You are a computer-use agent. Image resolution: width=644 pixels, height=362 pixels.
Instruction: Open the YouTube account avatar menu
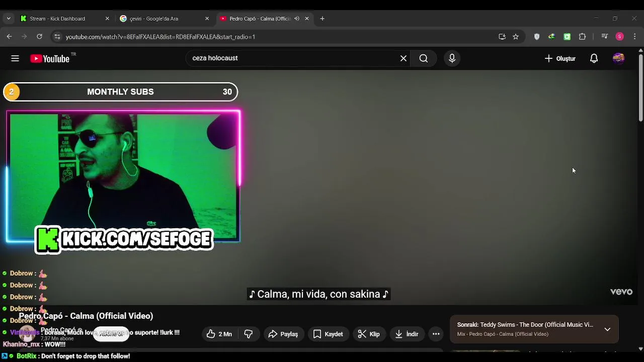pyautogui.click(x=618, y=58)
